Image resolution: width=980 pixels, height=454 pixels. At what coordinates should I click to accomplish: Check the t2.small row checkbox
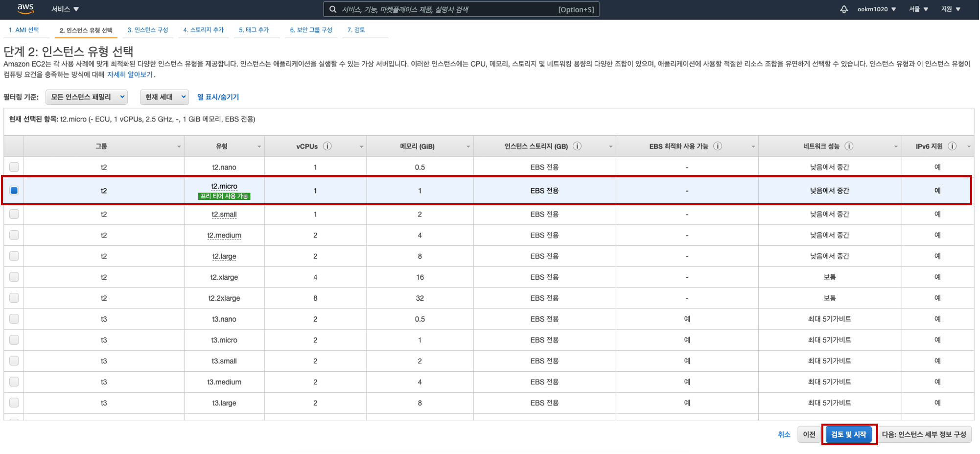(14, 214)
